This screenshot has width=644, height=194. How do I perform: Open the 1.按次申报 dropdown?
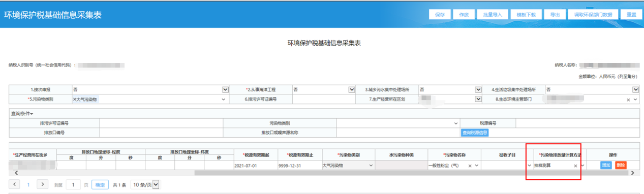(x=226, y=89)
